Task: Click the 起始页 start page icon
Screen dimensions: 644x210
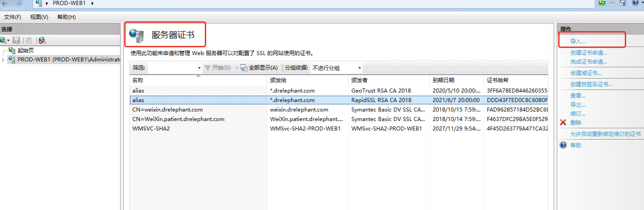Action: [12, 50]
